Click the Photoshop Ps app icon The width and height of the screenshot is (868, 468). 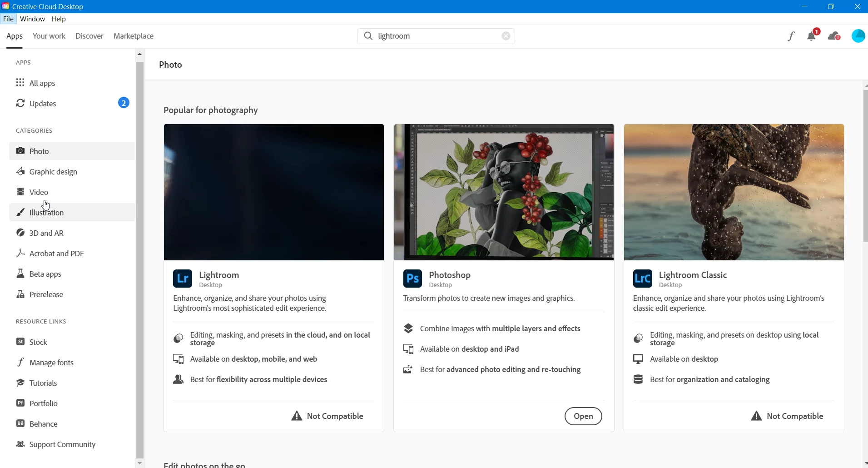(x=413, y=279)
